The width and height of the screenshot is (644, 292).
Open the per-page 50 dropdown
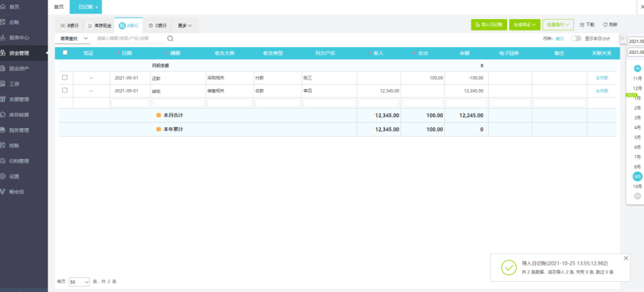[x=79, y=282]
